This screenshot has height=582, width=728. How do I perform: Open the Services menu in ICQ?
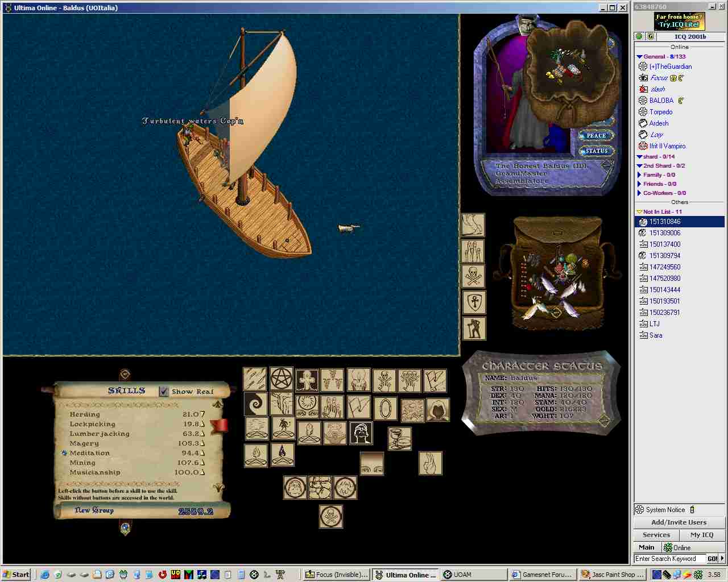click(656, 535)
